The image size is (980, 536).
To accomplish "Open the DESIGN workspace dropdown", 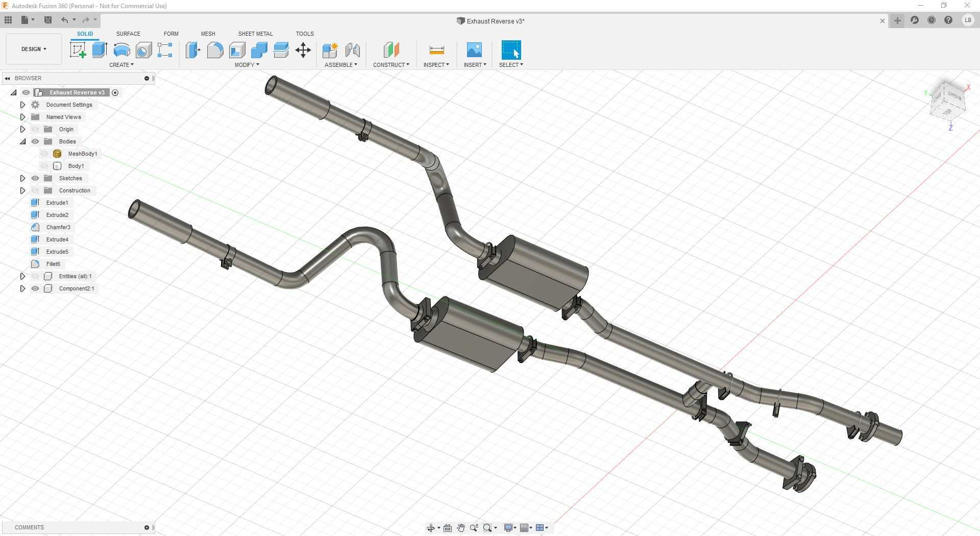I will (34, 49).
